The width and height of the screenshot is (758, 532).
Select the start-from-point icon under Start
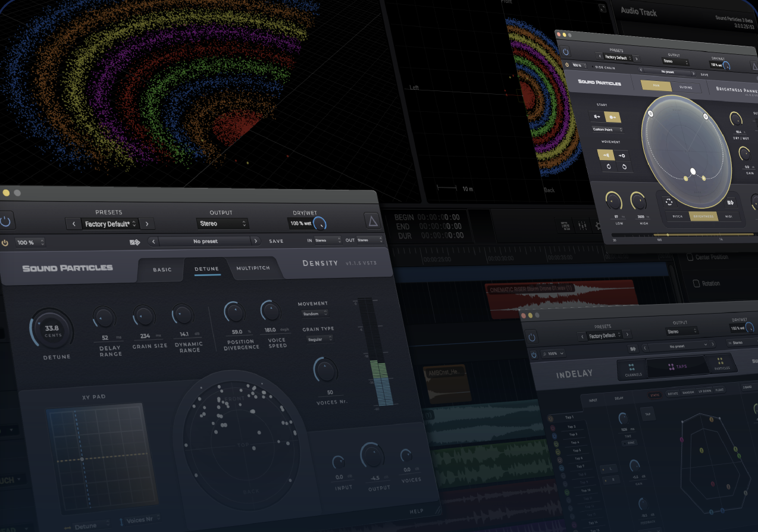coord(612,117)
